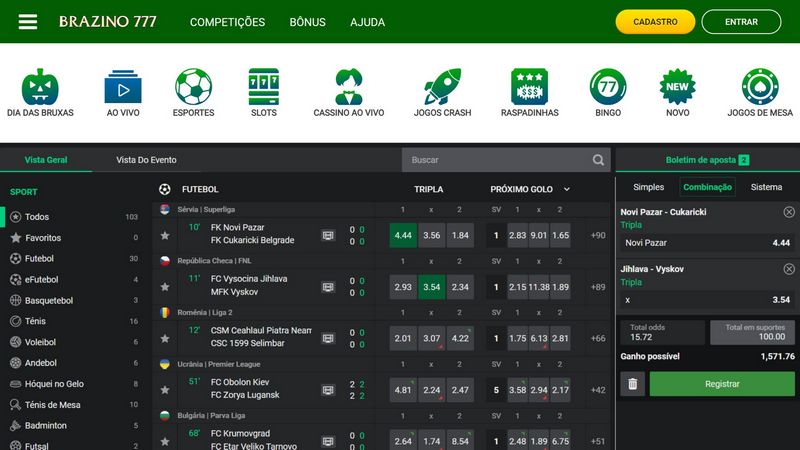
Task: Open Dia das Bruxas pumpkin category
Action: coord(40,92)
